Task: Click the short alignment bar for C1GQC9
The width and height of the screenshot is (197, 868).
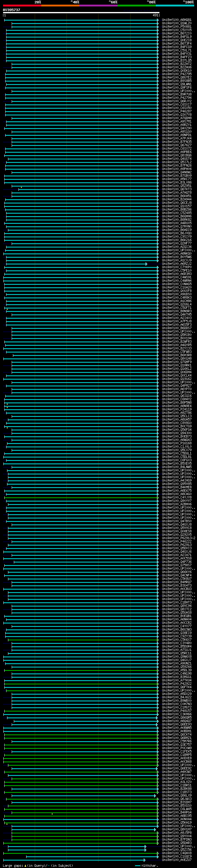Action: 92,857
